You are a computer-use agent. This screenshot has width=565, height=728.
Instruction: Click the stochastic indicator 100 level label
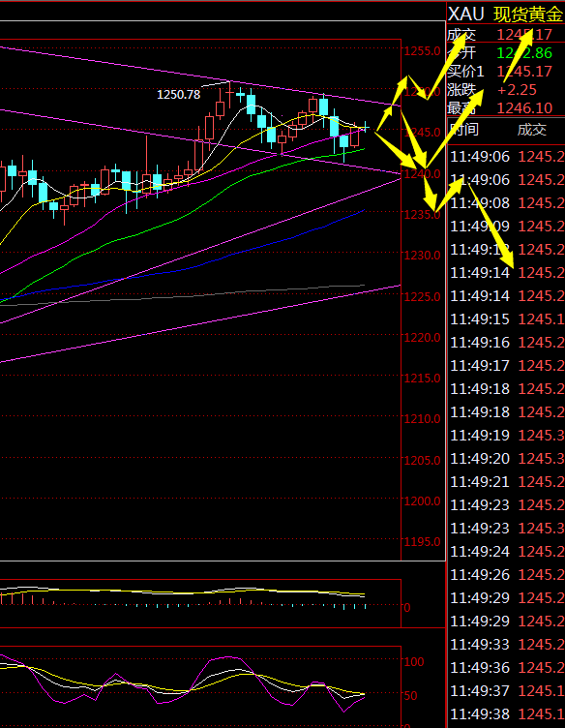point(413,661)
